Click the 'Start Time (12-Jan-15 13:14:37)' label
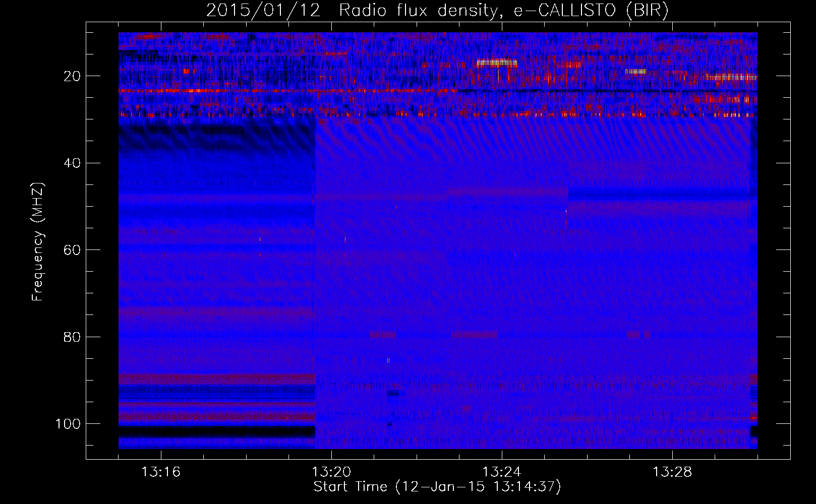Viewport: 816px width, 504px height. pyautogui.click(x=437, y=487)
